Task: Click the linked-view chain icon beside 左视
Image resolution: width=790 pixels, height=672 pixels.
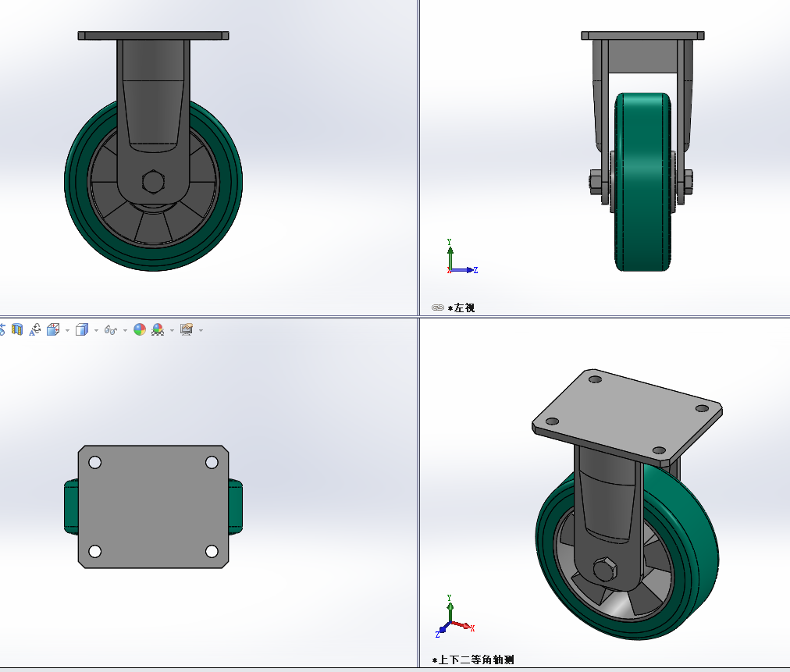Action: [438, 308]
